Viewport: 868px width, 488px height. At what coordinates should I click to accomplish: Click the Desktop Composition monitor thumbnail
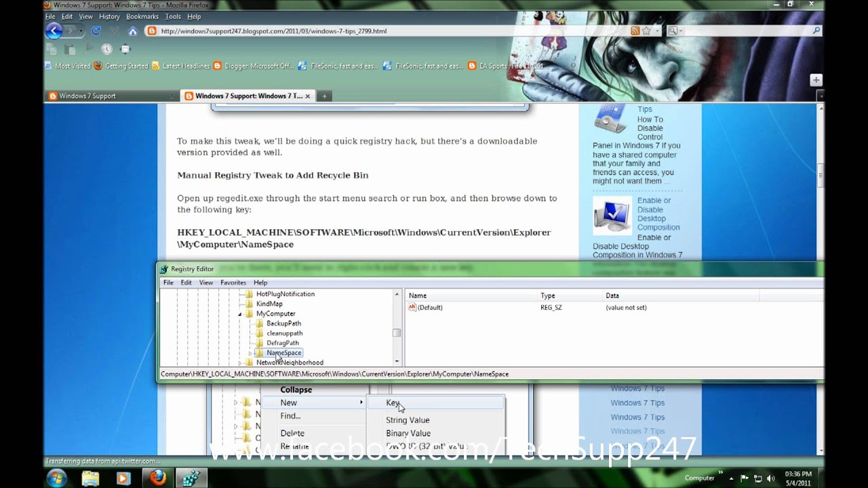(612, 214)
